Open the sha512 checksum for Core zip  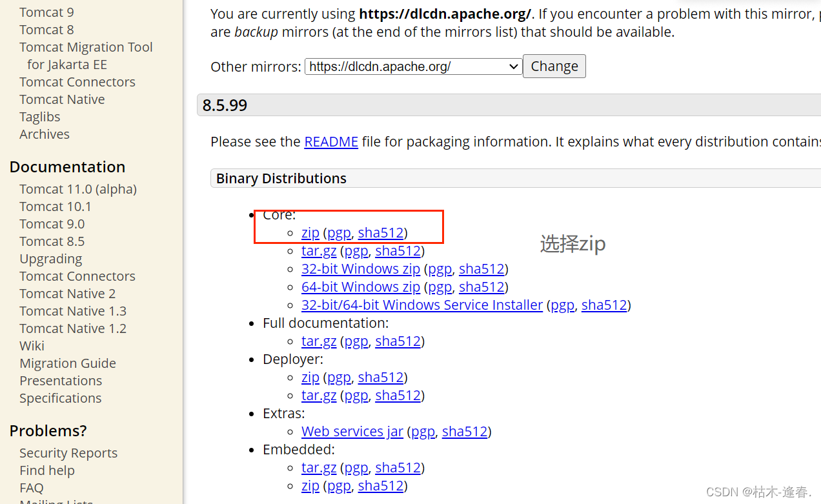(x=380, y=232)
